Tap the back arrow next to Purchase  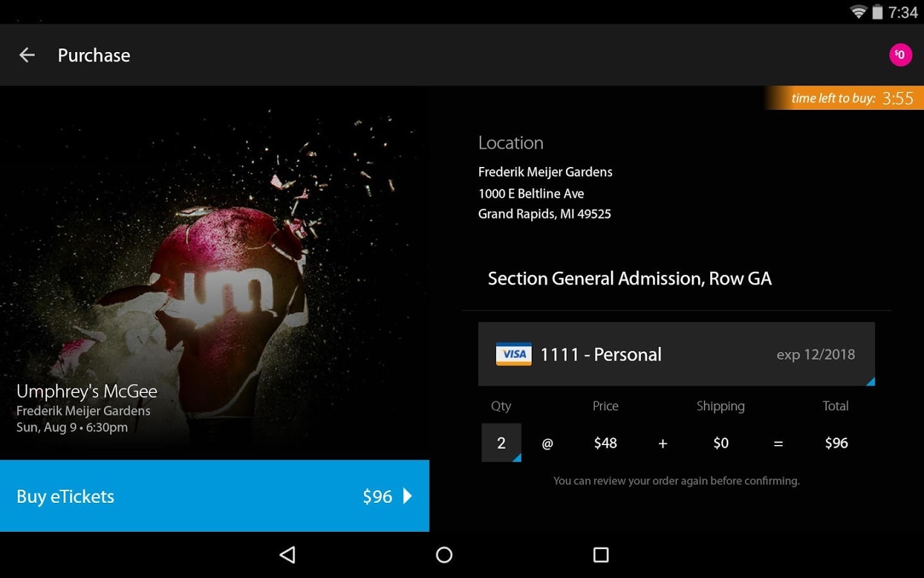(x=27, y=55)
